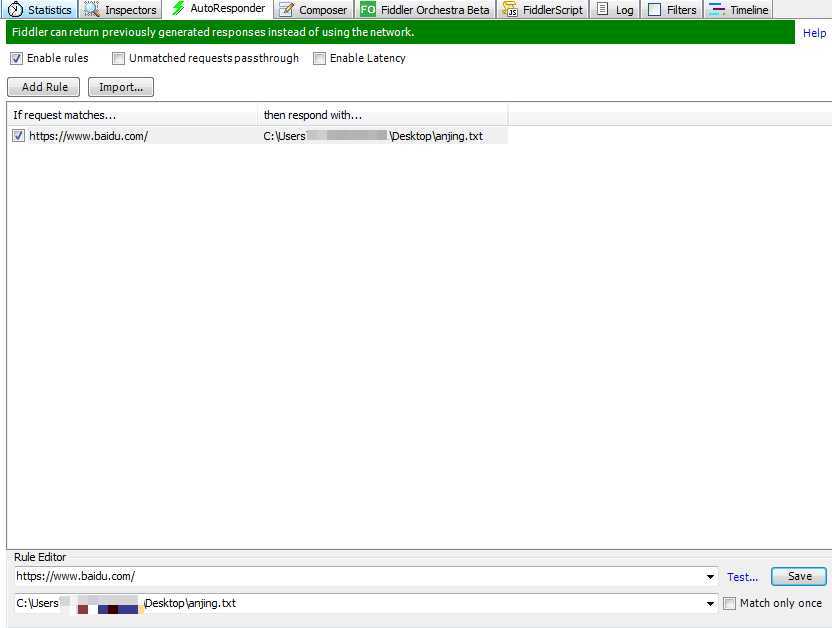Click the 'If request matches...' column header
Screen dimensions: 832x628
tap(133, 115)
